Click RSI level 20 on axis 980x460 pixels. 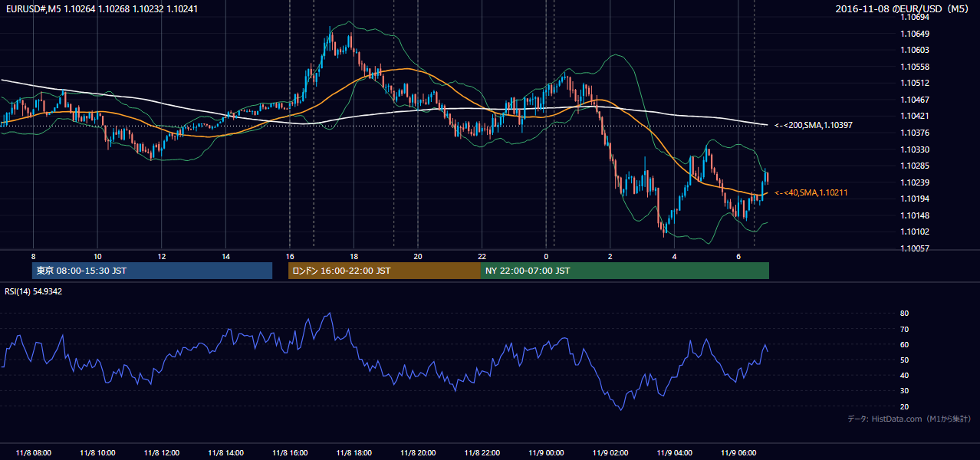tap(904, 406)
